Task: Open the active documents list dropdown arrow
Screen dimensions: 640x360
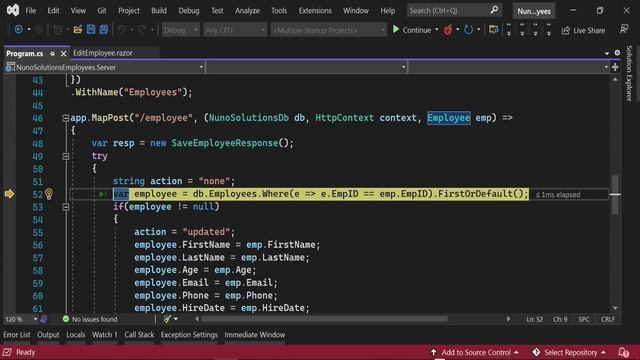Action: coord(607,53)
